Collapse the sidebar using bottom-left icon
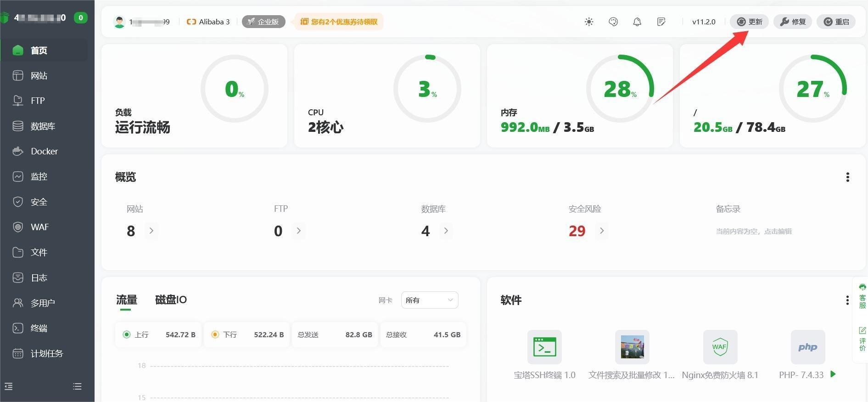Screen dimensions: 868x402 point(9,386)
